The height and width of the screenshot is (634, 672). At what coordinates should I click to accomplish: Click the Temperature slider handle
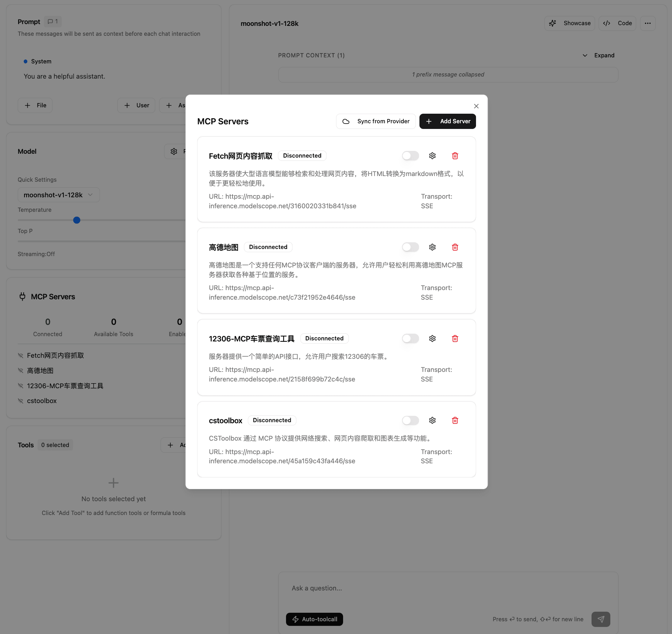(x=77, y=220)
